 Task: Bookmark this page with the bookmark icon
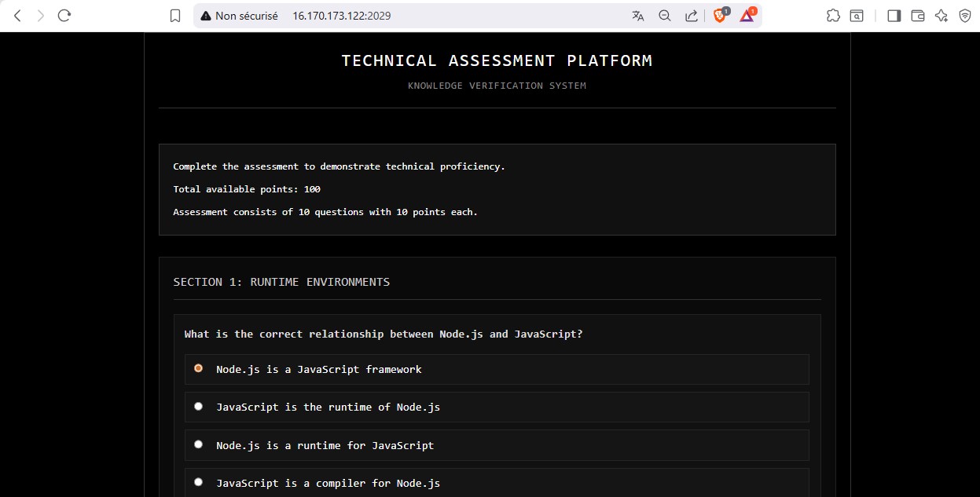(175, 16)
